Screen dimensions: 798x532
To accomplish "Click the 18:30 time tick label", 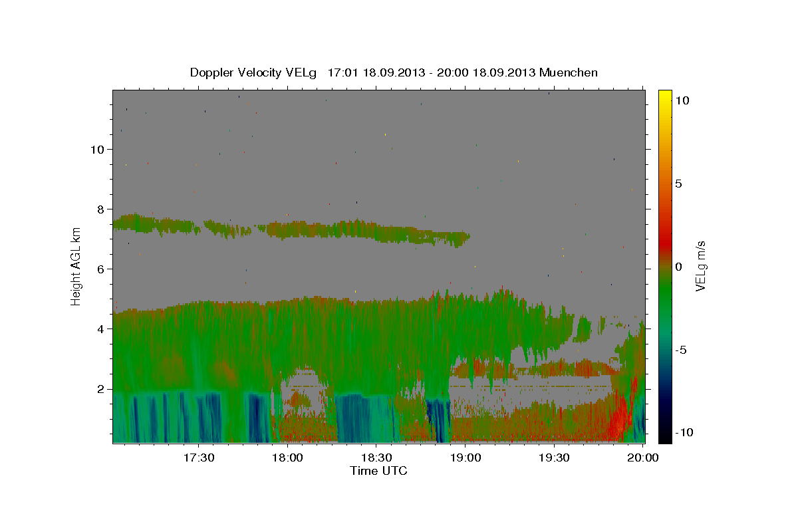I will 377,458.
